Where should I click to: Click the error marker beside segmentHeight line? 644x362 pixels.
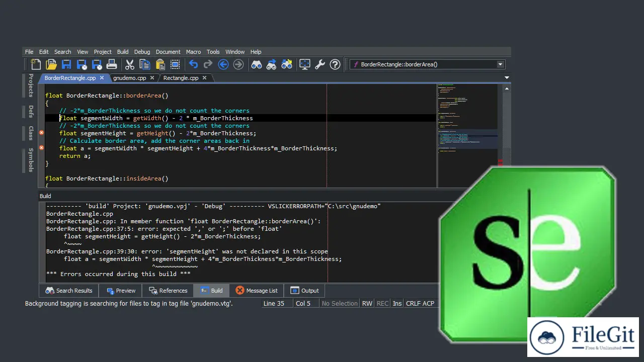41,133
